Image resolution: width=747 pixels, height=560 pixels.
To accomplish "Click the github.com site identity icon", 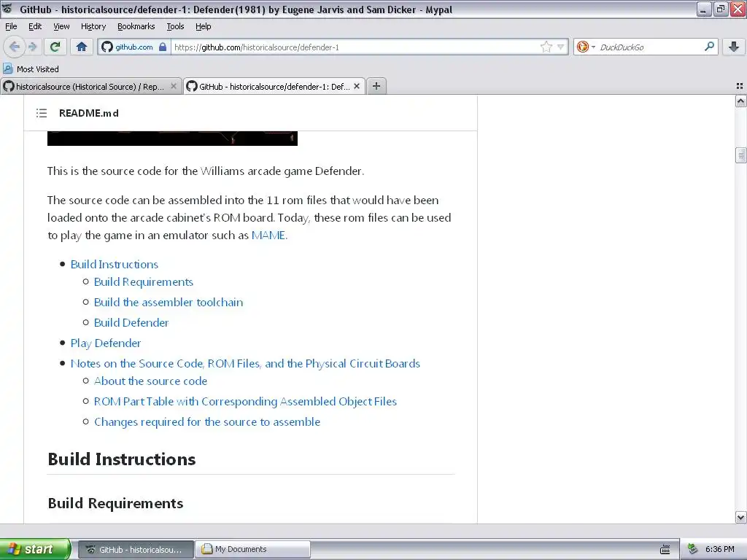I will pos(107,47).
